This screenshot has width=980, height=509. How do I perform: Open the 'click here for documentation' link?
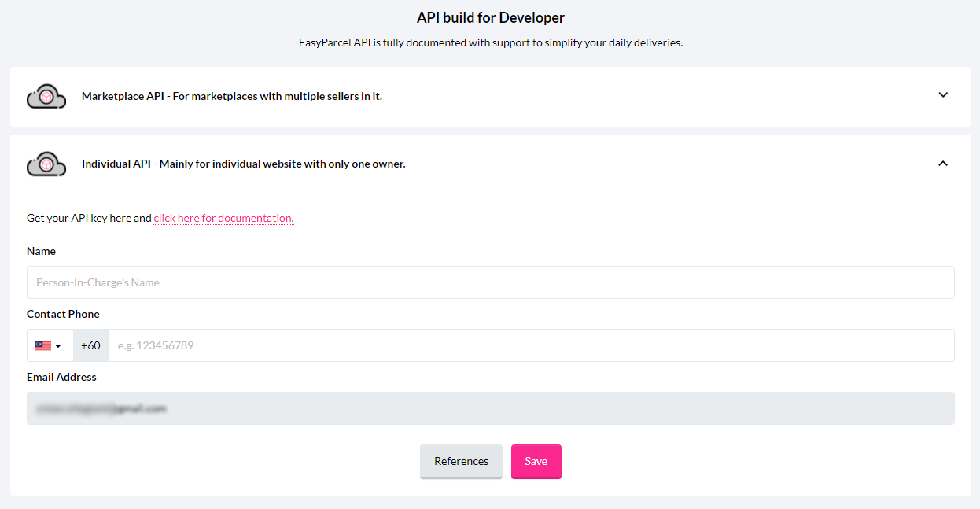[223, 218]
